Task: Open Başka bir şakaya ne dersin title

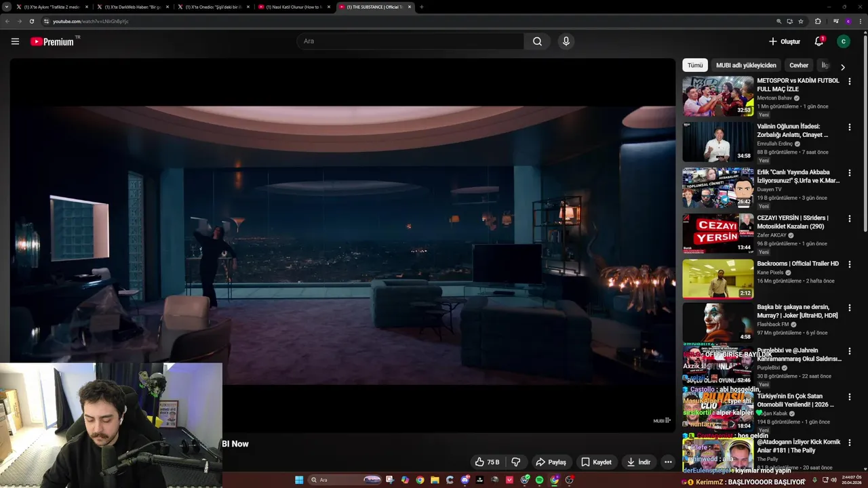Action: (x=797, y=311)
